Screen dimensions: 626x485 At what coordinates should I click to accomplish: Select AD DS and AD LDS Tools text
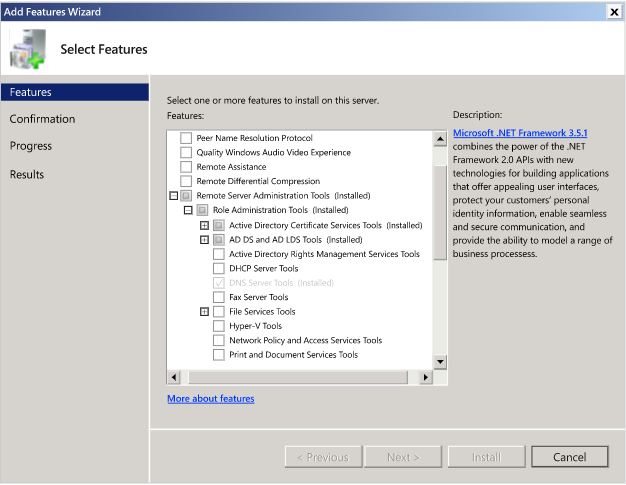[x=296, y=240]
